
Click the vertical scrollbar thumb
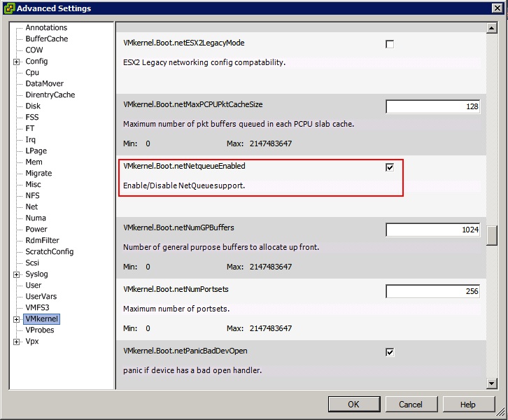click(x=491, y=236)
